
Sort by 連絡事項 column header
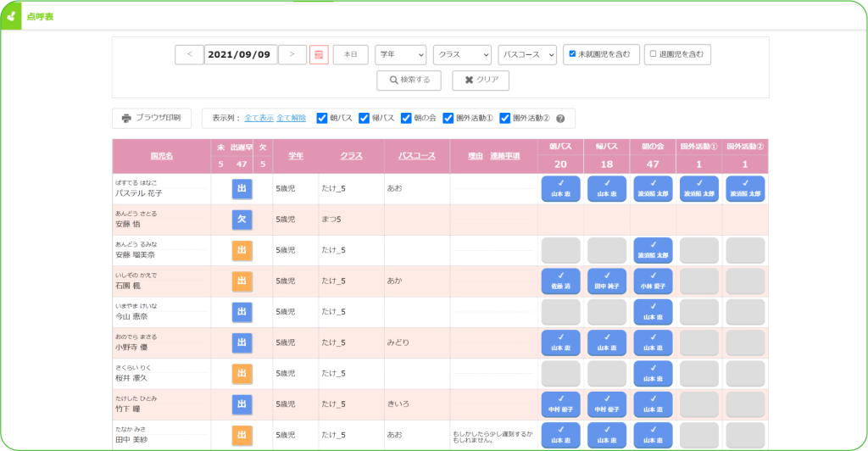pyautogui.click(x=505, y=156)
